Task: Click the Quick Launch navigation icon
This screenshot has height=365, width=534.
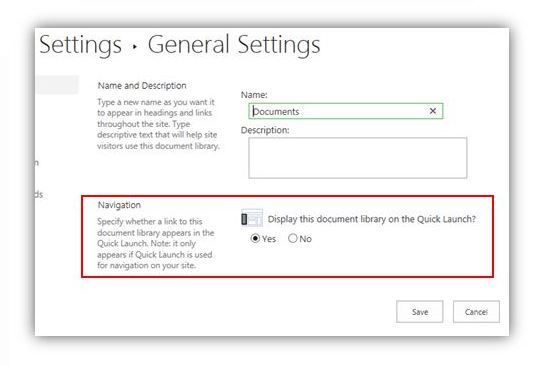Action: point(252,218)
